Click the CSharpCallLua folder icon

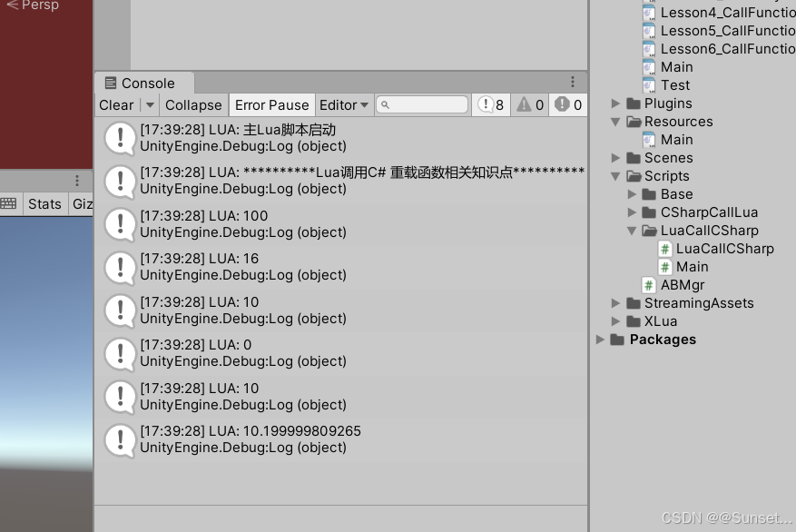[x=649, y=212]
